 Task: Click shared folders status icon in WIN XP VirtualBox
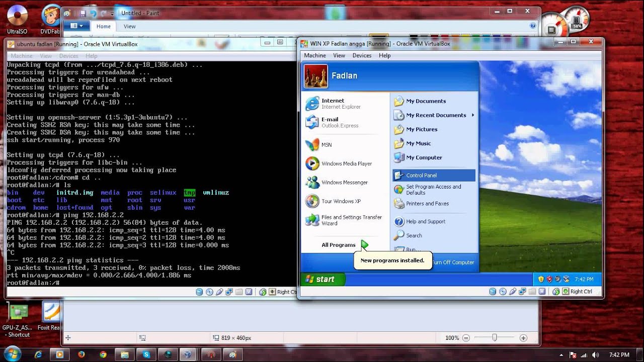[x=532, y=291]
